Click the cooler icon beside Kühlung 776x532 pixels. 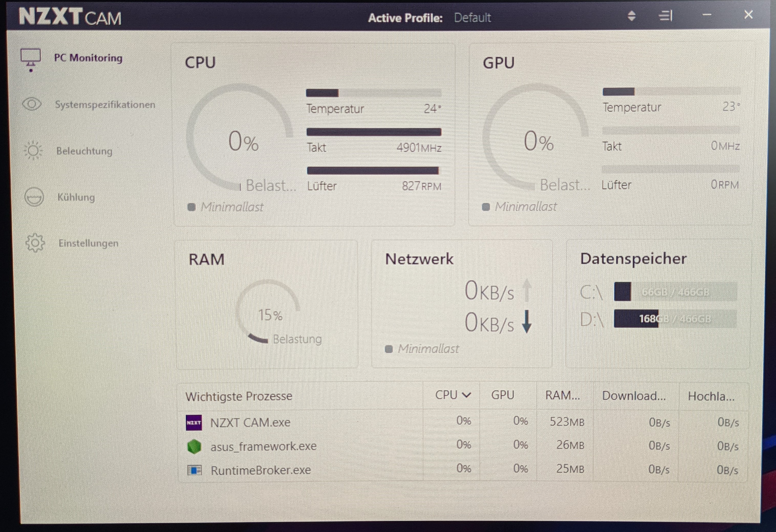[x=34, y=197]
